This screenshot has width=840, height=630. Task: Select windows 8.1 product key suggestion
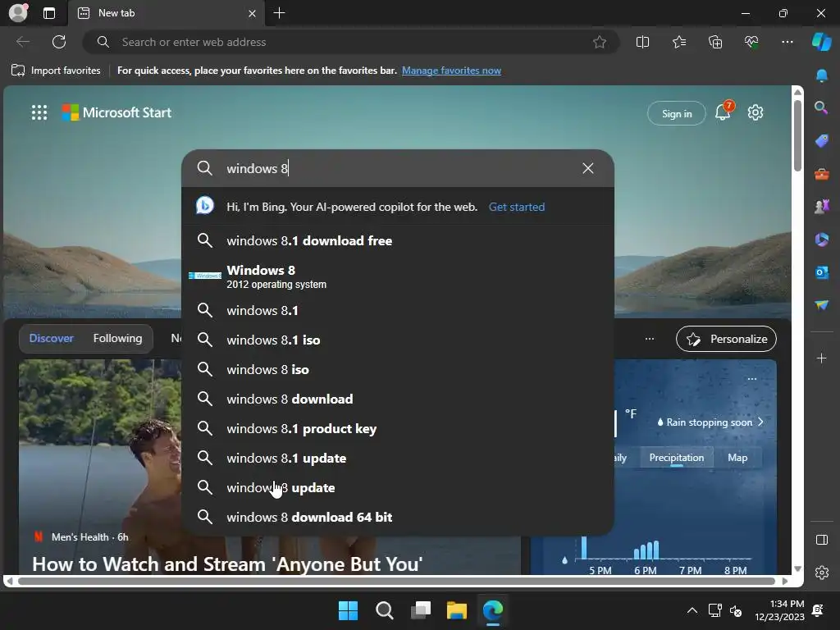[398, 428]
